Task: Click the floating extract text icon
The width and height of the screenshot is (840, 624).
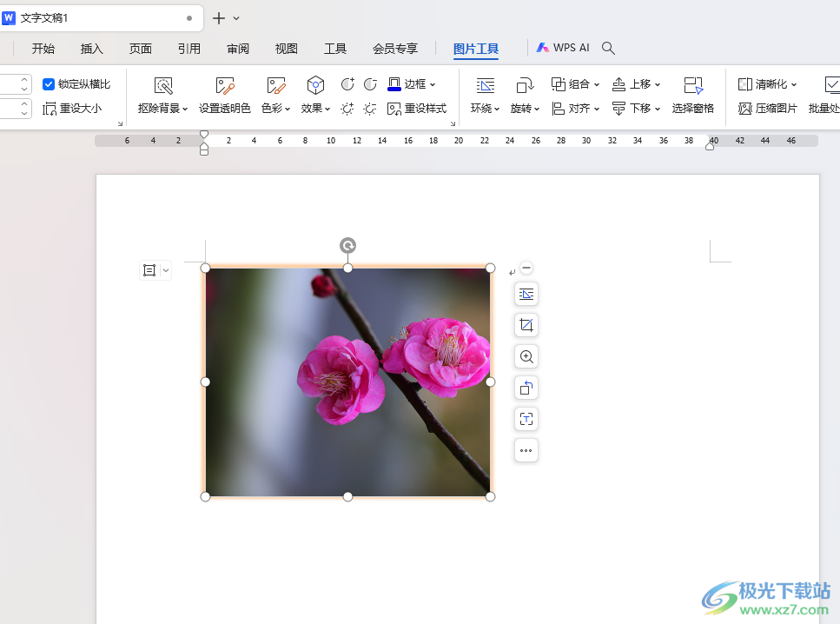Action: (x=526, y=419)
